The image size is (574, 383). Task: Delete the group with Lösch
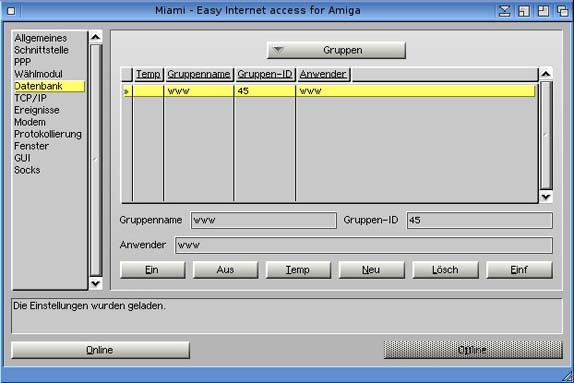point(446,270)
